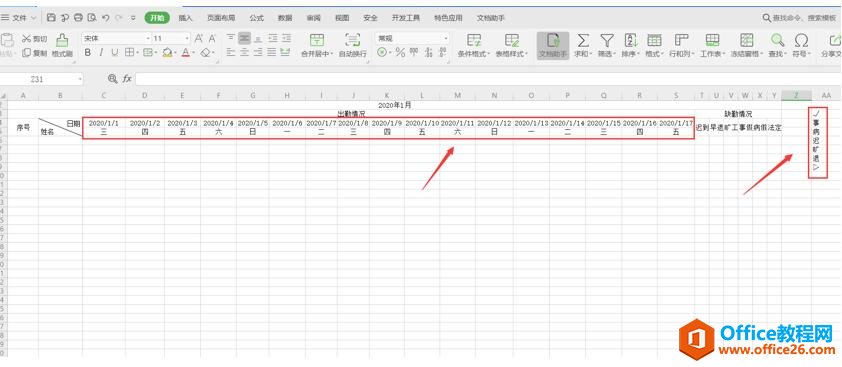Click the borders icon
This screenshot has height=367, width=842.
[129, 53]
